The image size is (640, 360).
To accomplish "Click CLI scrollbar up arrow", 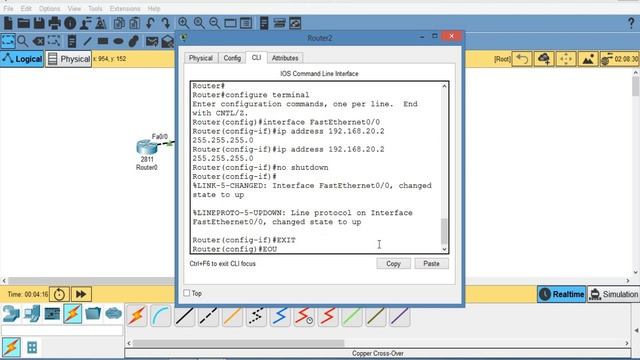I will [x=444, y=86].
